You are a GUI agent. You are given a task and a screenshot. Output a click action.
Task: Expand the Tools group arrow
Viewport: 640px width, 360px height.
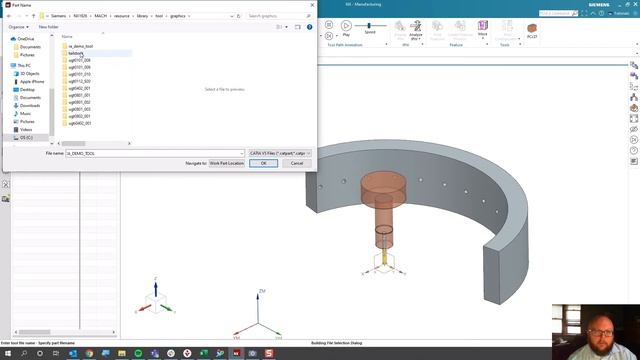(520, 44)
